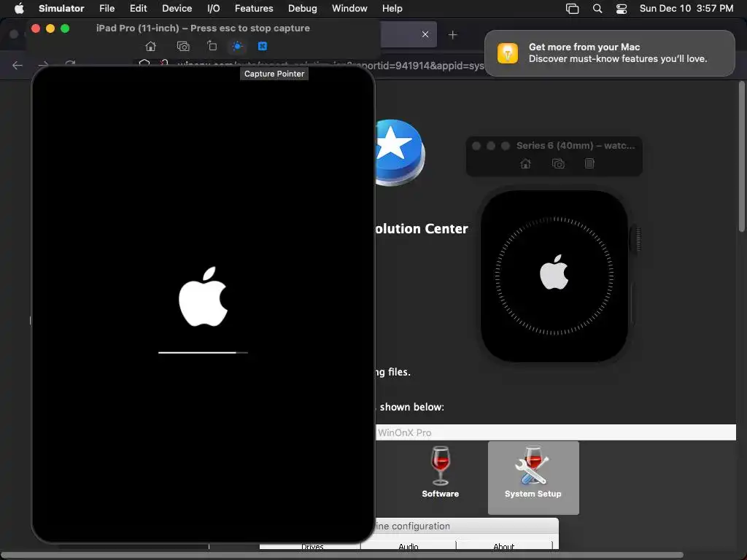Switch to the About tab
Screen dimensions: 747x560
pos(503,546)
